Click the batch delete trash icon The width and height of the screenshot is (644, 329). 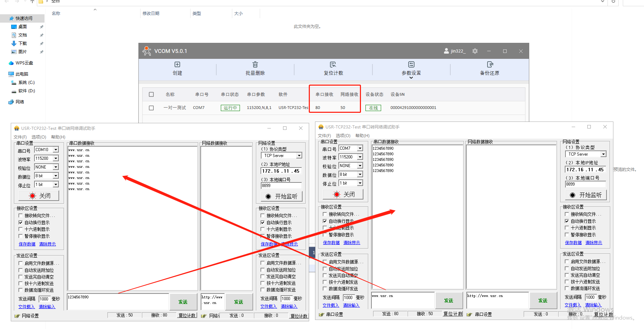(x=255, y=65)
